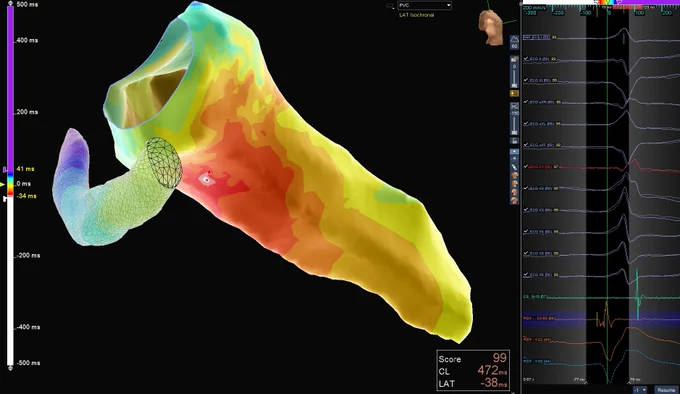Select the white catheter tool icon

point(514,167)
